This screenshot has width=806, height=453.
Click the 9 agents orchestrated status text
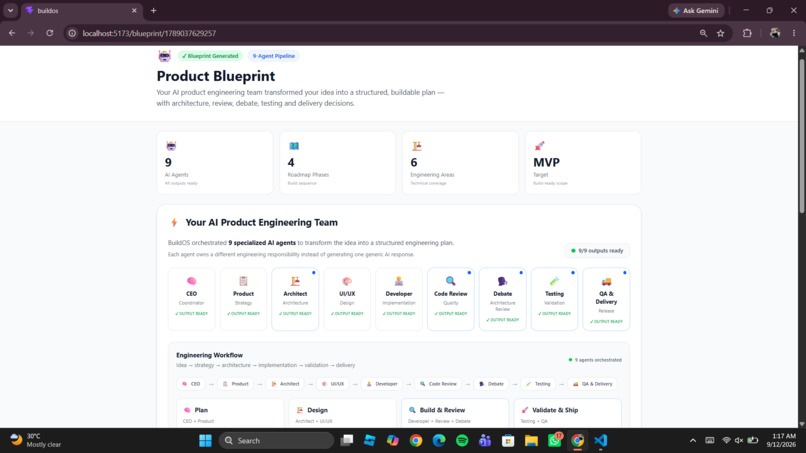(x=595, y=360)
